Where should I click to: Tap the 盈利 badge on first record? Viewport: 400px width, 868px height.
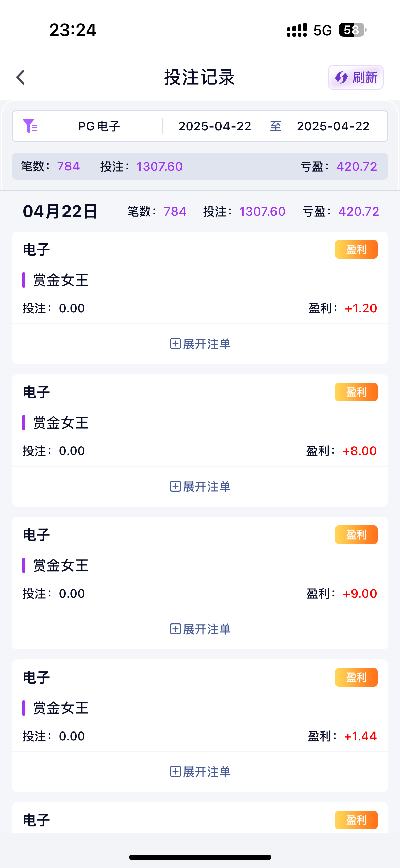pyautogui.click(x=356, y=250)
